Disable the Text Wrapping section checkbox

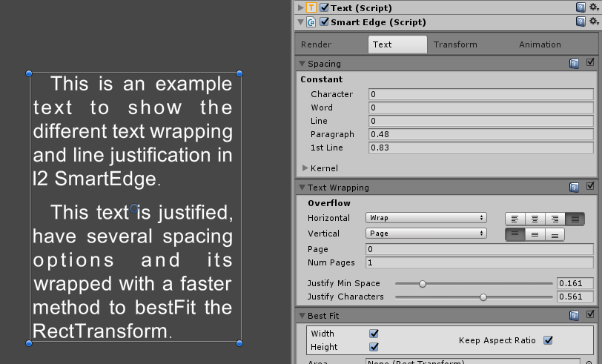point(590,188)
